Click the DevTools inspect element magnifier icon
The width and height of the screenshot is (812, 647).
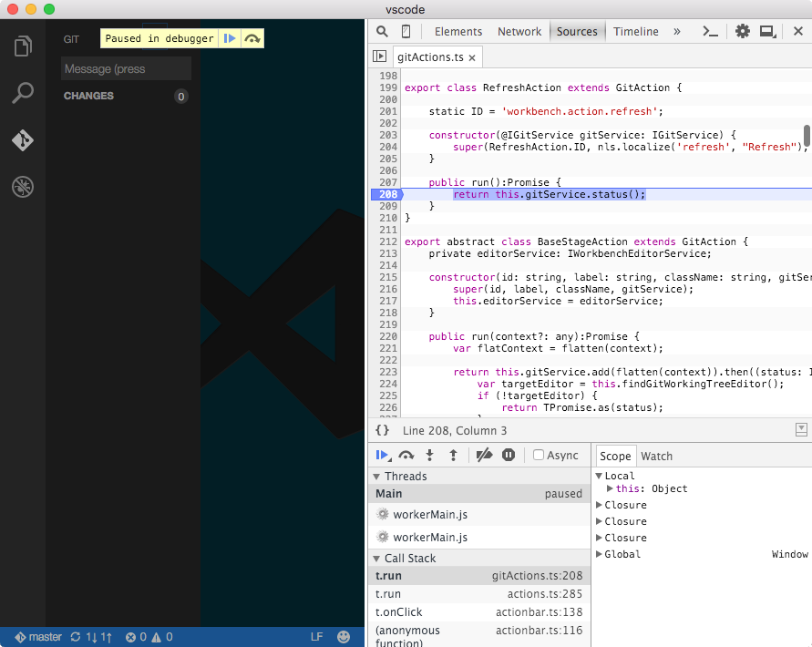tap(382, 32)
